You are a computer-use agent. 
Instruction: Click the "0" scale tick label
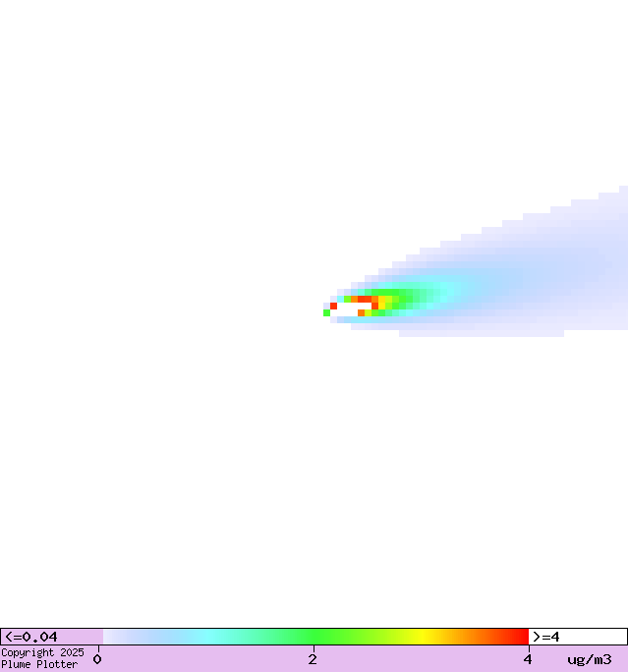coord(97,659)
